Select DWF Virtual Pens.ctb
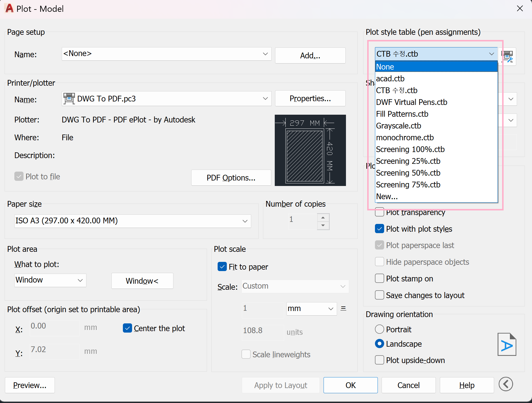The image size is (532, 403). click(436, 102)
